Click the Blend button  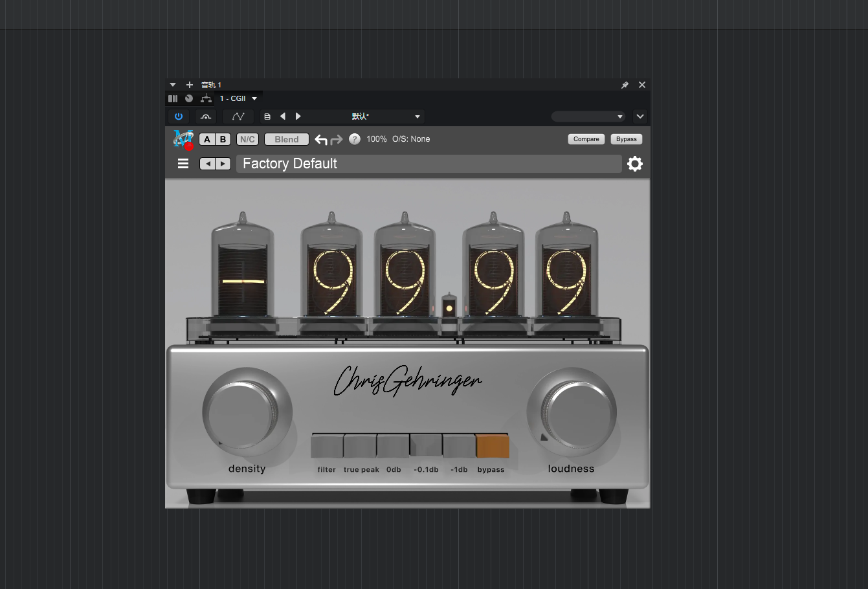[x=286, y=139]
